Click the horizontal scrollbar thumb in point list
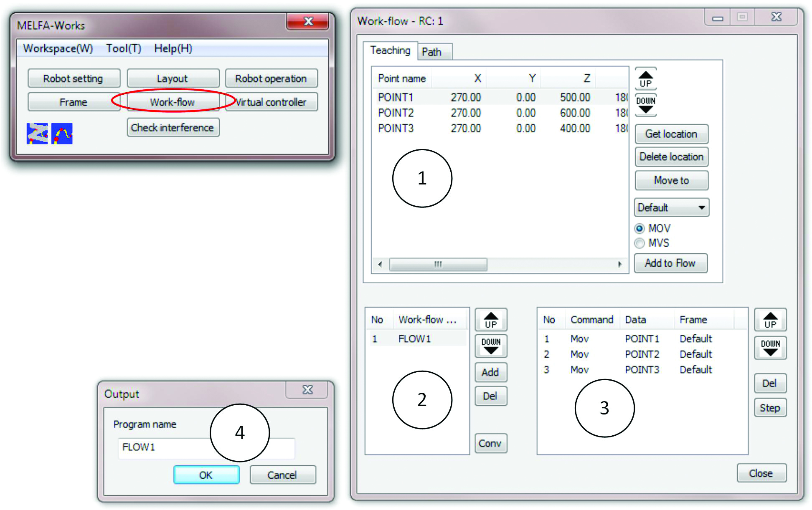 438,264
